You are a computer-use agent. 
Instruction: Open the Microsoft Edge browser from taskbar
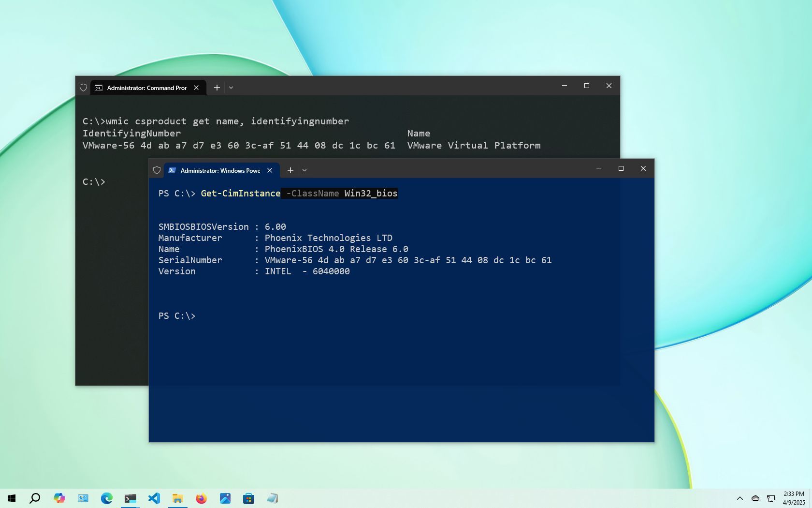pos(107,498)
